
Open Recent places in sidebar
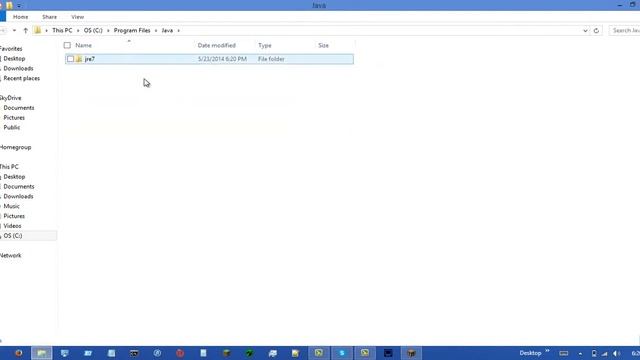point(22,78)
